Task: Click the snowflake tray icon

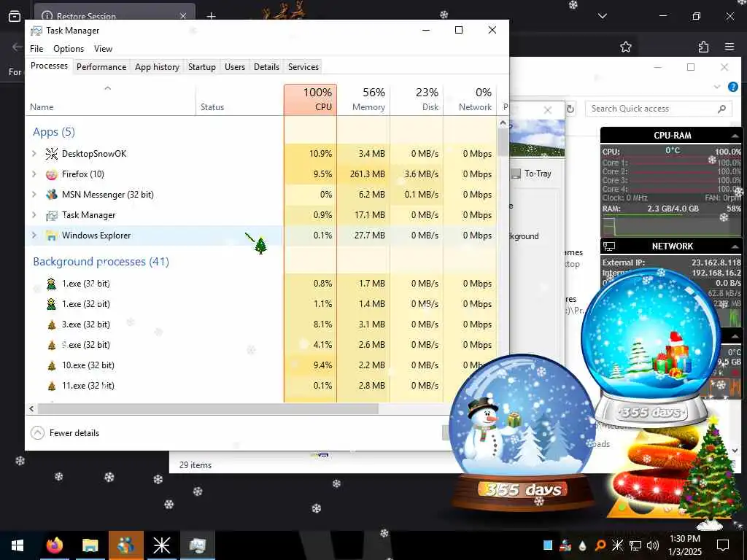Action: click(617, 545)
